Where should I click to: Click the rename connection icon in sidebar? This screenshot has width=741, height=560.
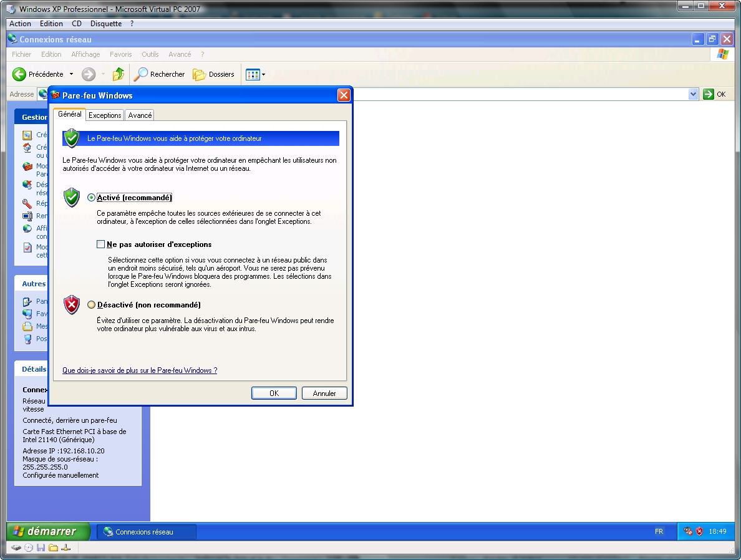coord(27,216)
